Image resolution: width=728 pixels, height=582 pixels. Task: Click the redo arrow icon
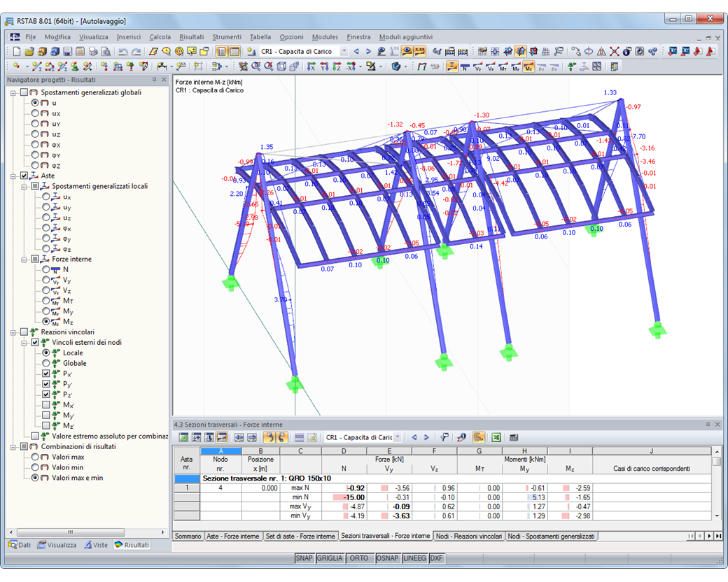coord(136,52)
